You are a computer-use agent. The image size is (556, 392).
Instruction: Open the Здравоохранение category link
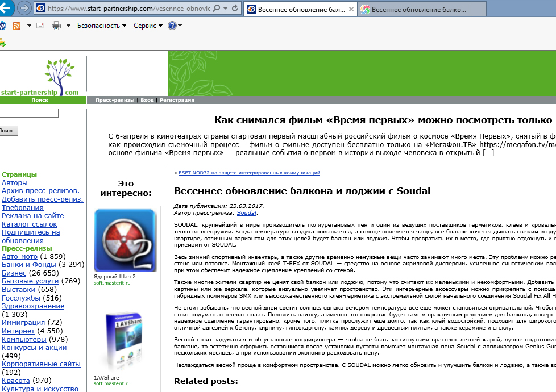[33, 306]
